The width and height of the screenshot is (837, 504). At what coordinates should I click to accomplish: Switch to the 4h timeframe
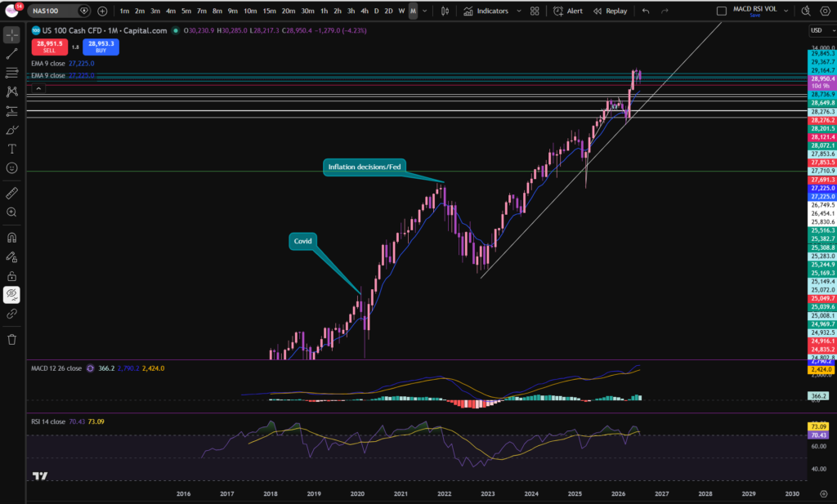click(364, 11)
